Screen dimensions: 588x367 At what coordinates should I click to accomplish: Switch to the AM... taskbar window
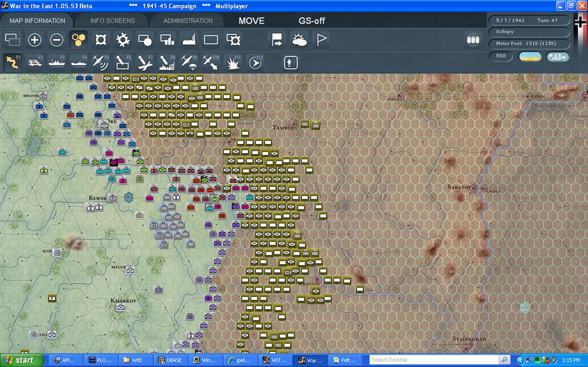65,360
